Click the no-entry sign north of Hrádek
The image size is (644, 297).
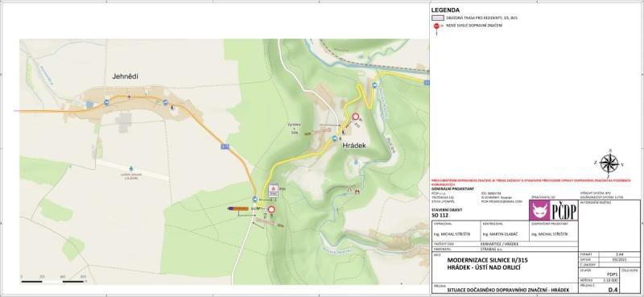[x=356, y=117]
